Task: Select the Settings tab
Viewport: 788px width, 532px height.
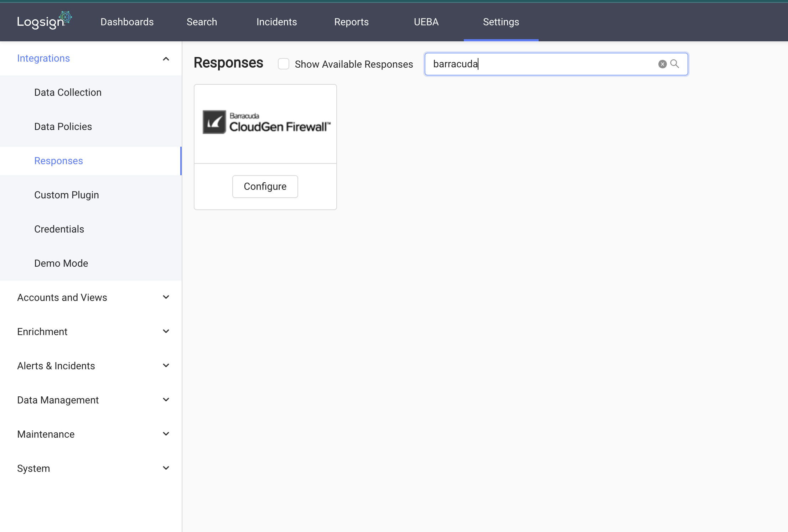Action: tap(501, 22)
